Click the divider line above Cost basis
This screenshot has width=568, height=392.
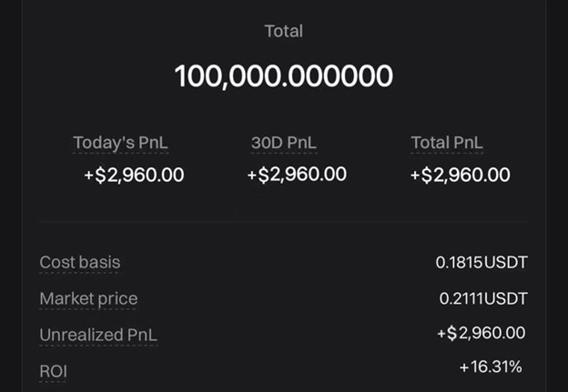(x=283, y=222)
